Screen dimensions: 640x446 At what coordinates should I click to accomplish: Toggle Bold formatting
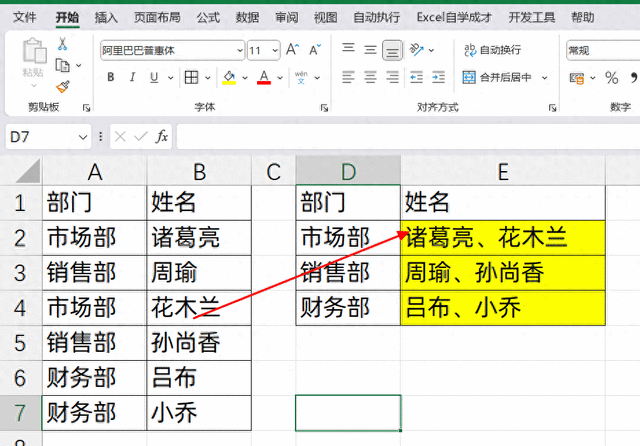tap(111, 77)
